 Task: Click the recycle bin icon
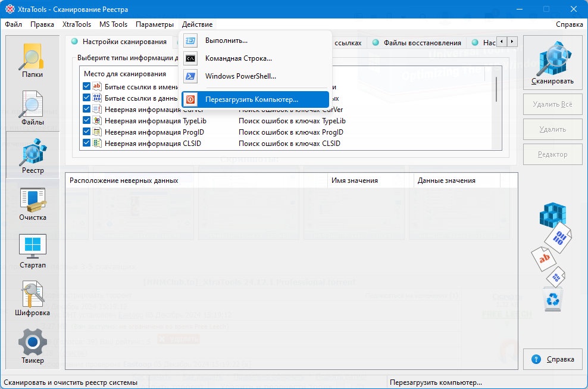[553, 299]
